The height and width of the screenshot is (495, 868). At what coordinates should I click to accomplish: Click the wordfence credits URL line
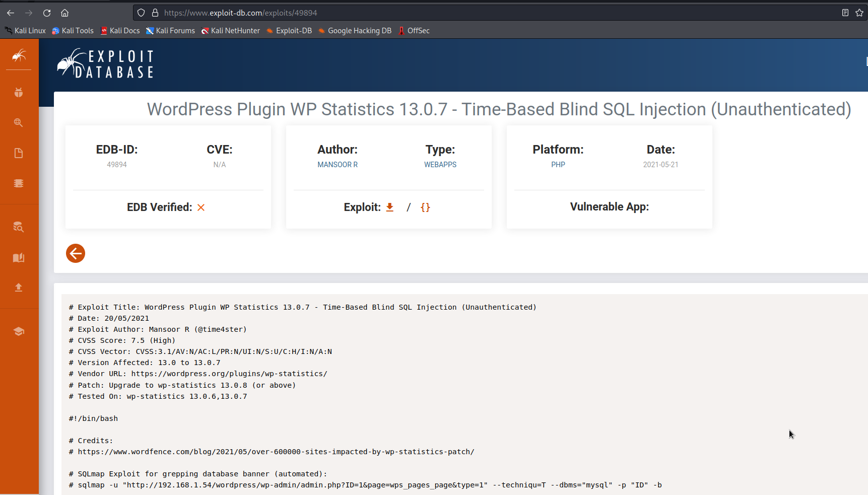click(272, 452)
